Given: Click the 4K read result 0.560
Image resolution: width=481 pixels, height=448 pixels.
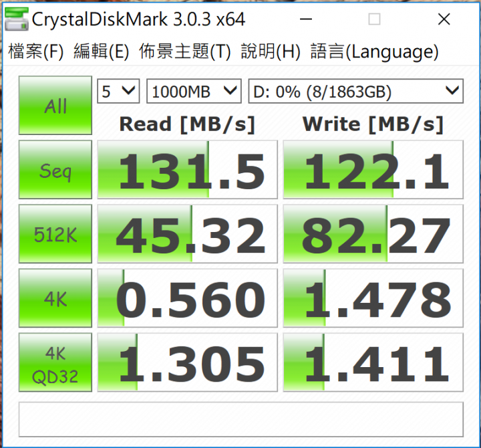Looking at the screenshot, I should click(188, 298).
